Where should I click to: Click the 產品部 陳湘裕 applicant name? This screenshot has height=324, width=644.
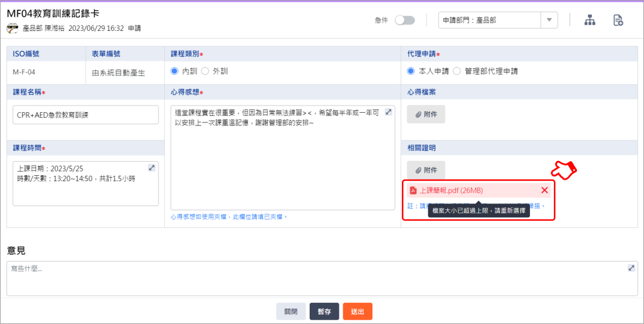[x=44, y=29]
